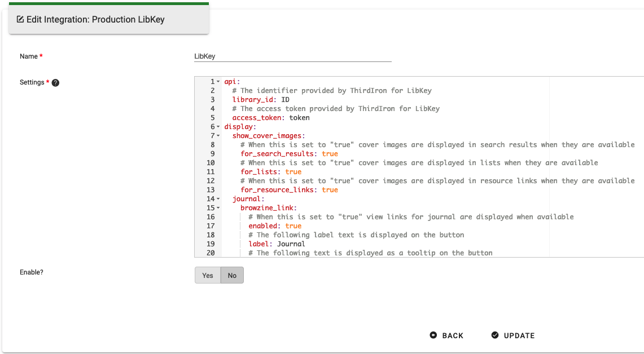Enable the integration by clicking Yes
This screenshot has width=644, height=354.
coord(207,275)
